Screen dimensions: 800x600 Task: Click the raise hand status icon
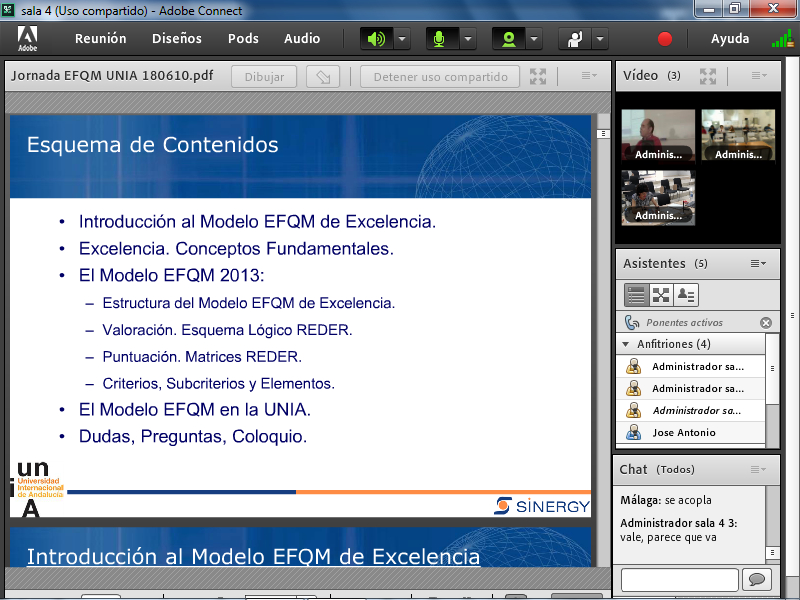pyautogui.click(x=574, y=39)
